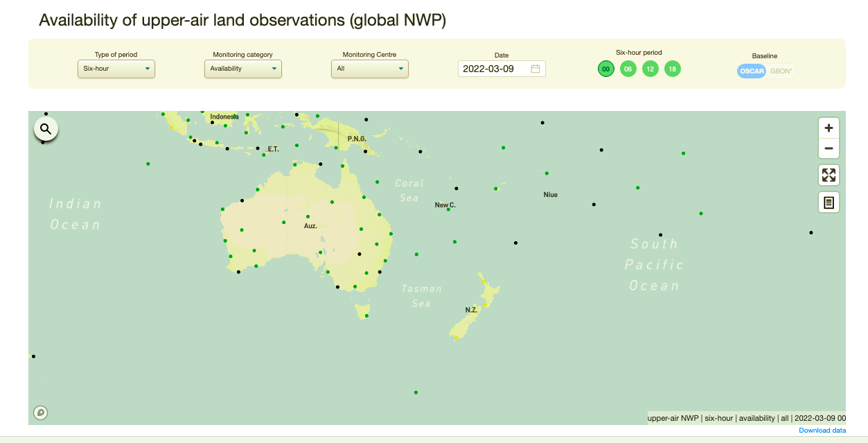Open the Monitoring category dropdown
This screenshot has height=443, width=868.
point(243,69)
